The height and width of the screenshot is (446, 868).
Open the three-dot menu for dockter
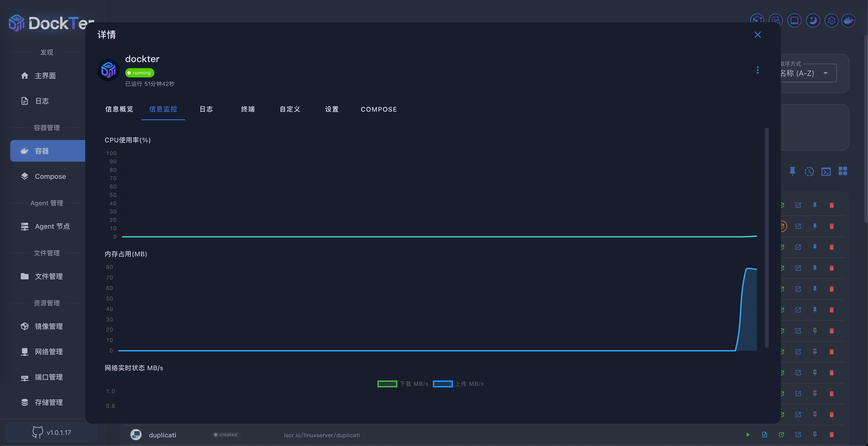pos(757,70)
